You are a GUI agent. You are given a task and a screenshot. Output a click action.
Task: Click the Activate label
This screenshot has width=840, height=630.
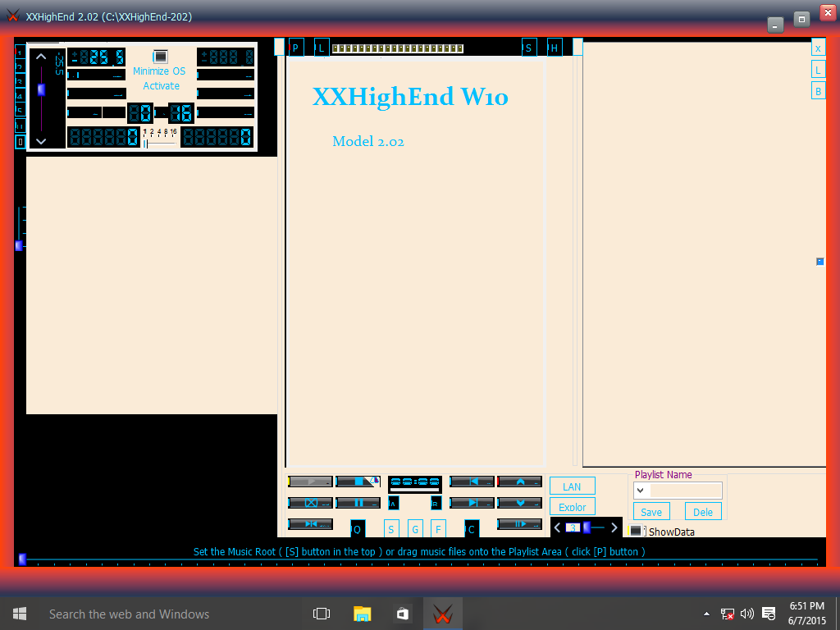click(x=162, y=85)
